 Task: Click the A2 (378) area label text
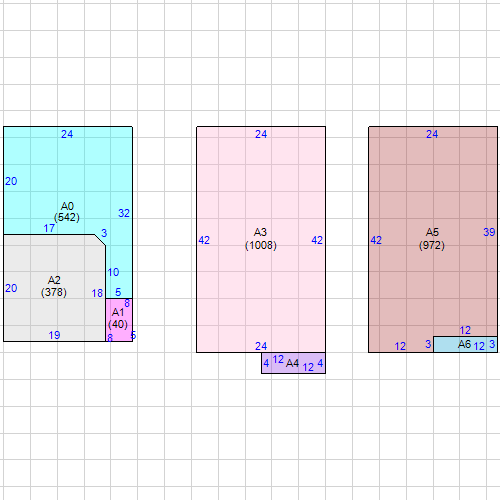tap(54, 286)
